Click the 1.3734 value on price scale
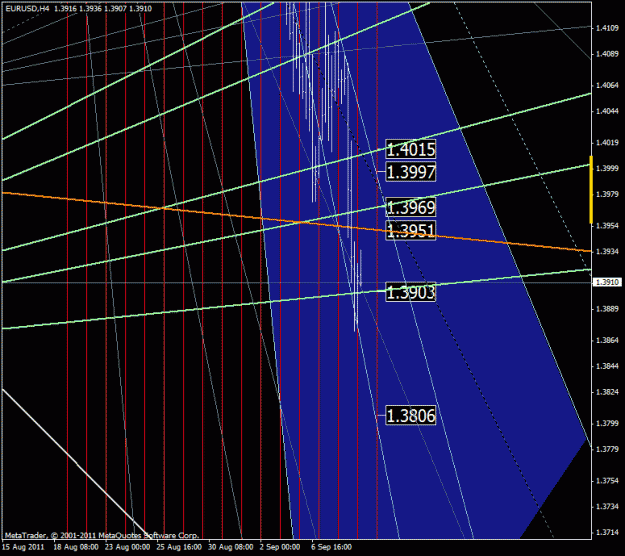The width and height of the screenshot is (625, 556). coord(607,506)
